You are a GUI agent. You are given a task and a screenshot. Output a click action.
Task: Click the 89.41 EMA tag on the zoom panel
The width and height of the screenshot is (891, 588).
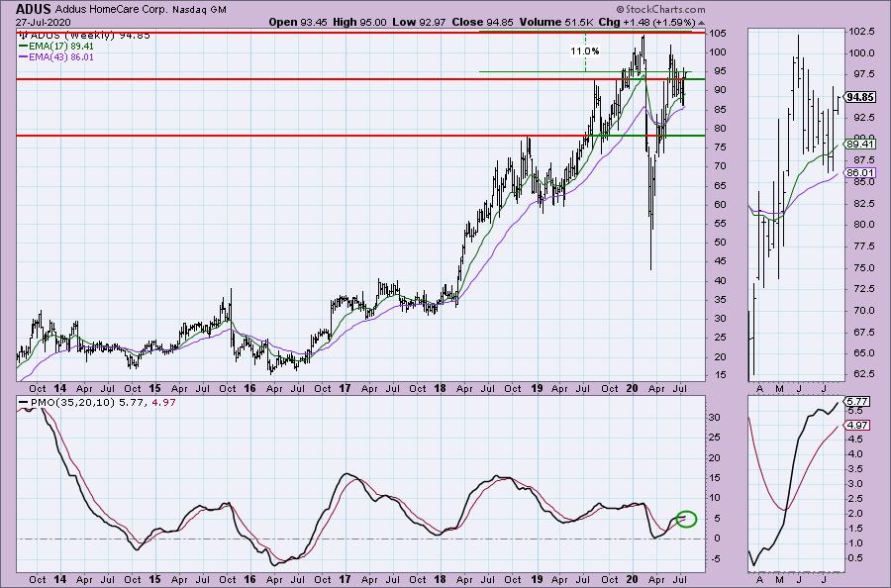point(859,145)
